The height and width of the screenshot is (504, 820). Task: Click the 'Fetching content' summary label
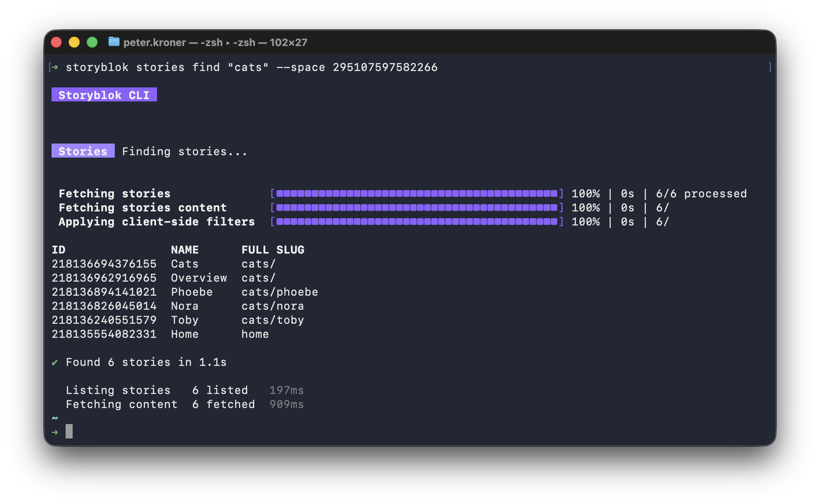click(x=121, y=404)
